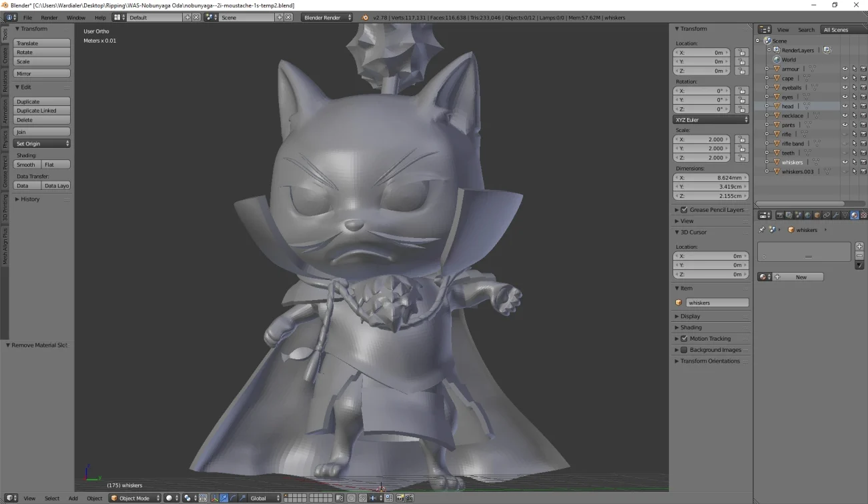
Task: Open the World properties tab (globe icon)
Action: 808,215
